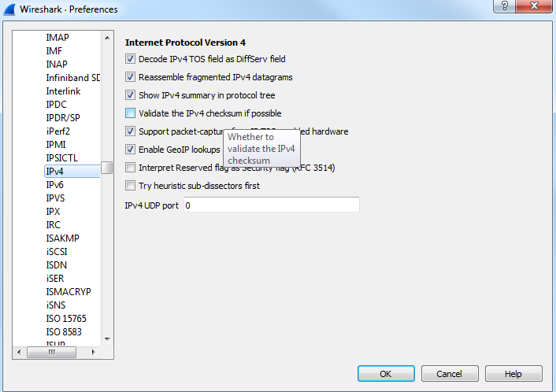Select ISAKMP protocol in the list
Image resolution: width=556 pixels, height=392 pixels.
click(x=62, y=239)
